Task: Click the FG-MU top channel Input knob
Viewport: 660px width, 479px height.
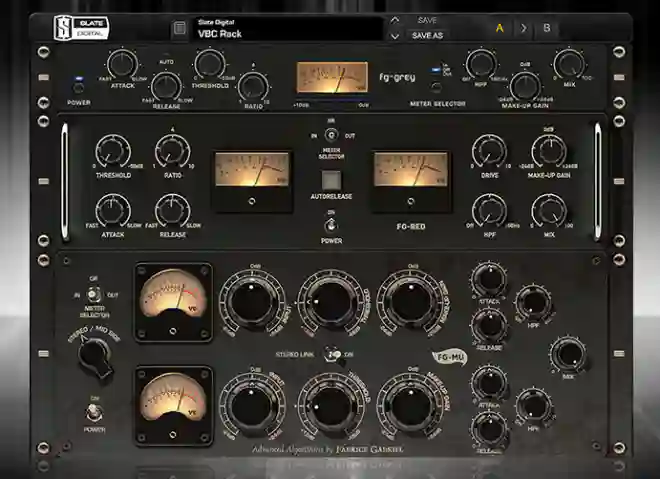Action: coord(252,301)
